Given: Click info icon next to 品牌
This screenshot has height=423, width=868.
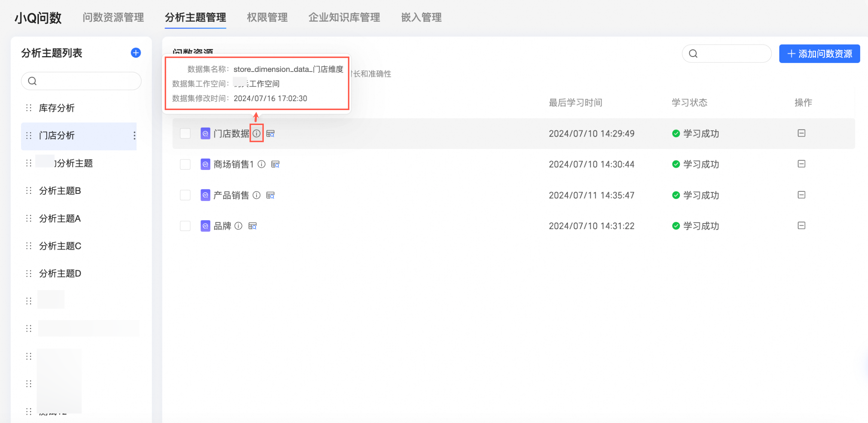Looking at the screenshot, I should [238, 226].
